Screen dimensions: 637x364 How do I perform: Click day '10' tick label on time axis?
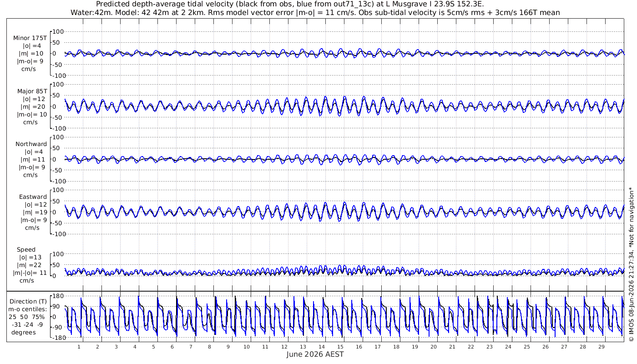click(247, 347)
